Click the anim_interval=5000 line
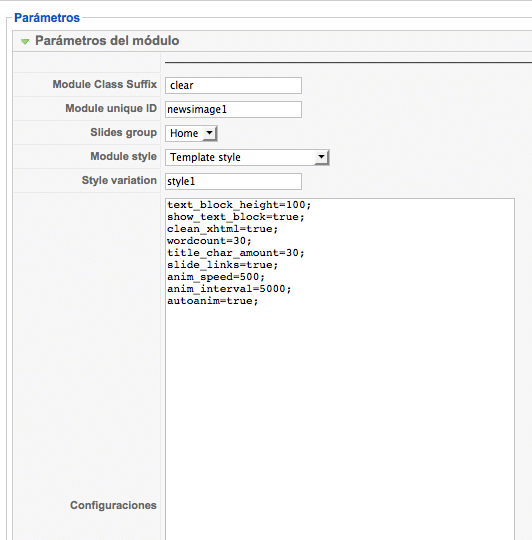 (x=229, y=289)
